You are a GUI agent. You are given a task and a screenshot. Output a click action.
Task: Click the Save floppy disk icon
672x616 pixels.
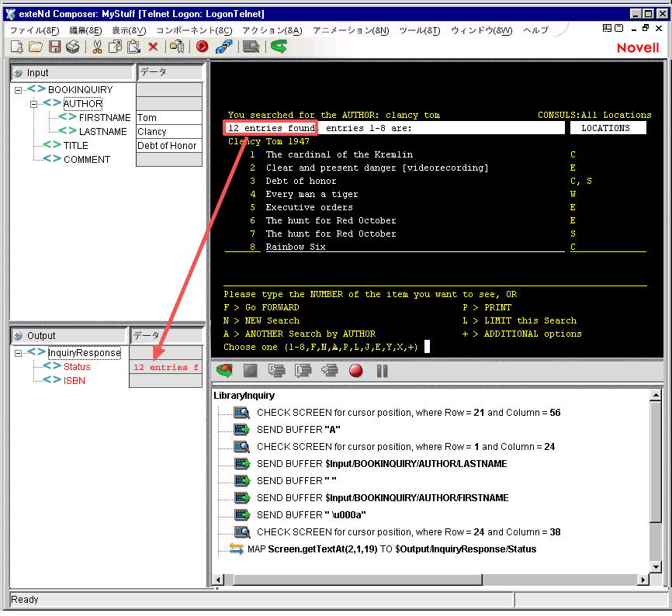(54, 47)
